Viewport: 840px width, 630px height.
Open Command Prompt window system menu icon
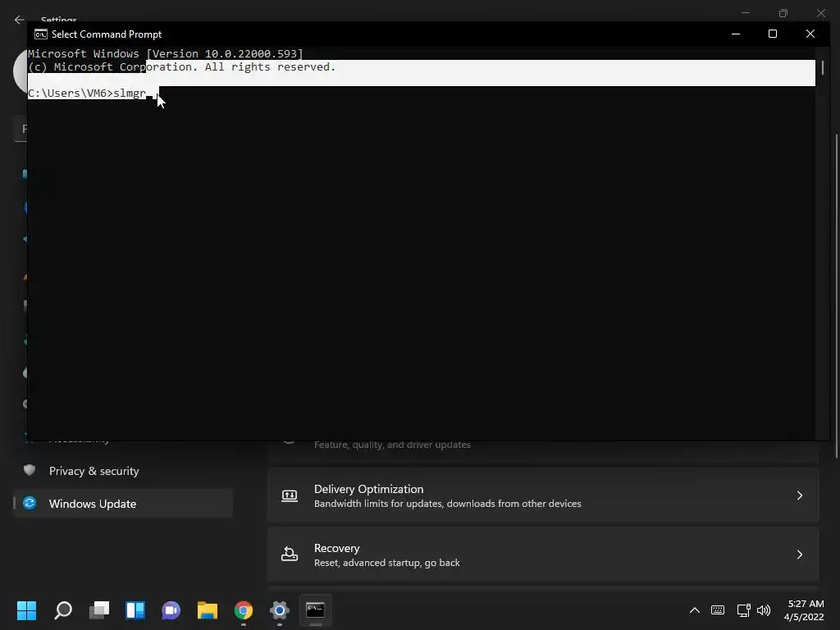[41, 34]
